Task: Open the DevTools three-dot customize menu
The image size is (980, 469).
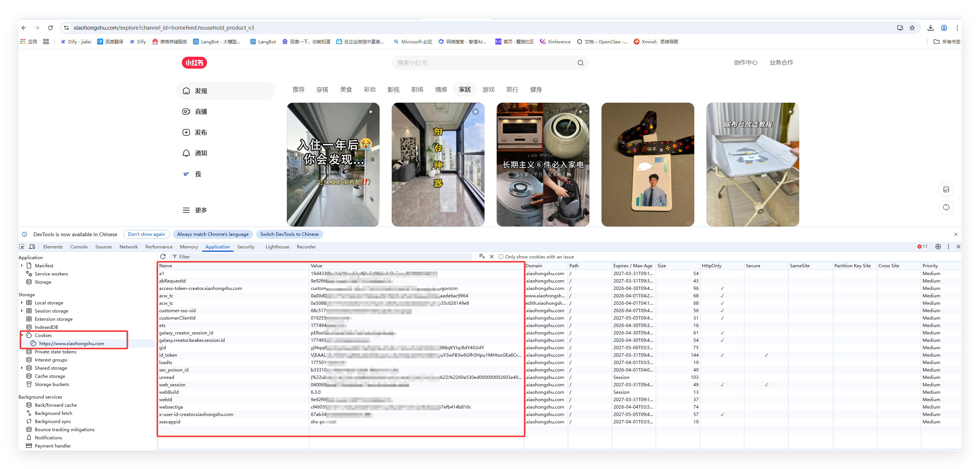Action: (x=948, y=247)
